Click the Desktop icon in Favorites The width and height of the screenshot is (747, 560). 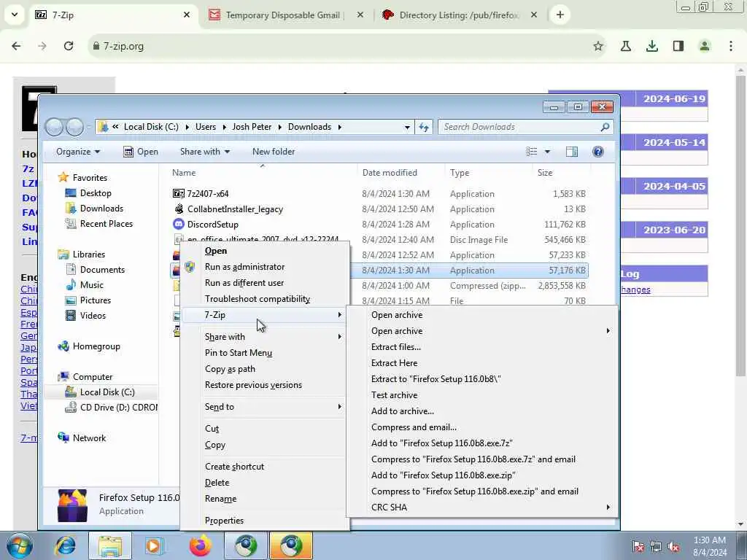tap(71, 192)
